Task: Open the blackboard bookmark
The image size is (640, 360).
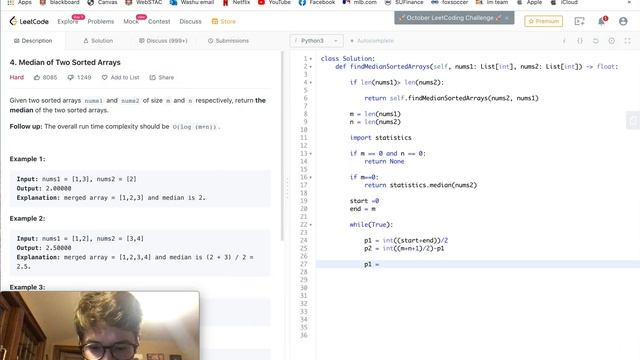Action: tap(60, 2)
